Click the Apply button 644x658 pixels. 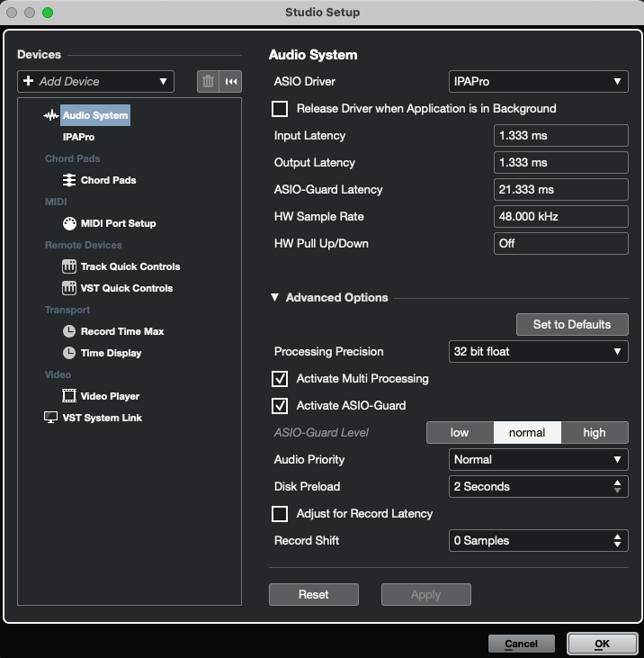point(426,595)
